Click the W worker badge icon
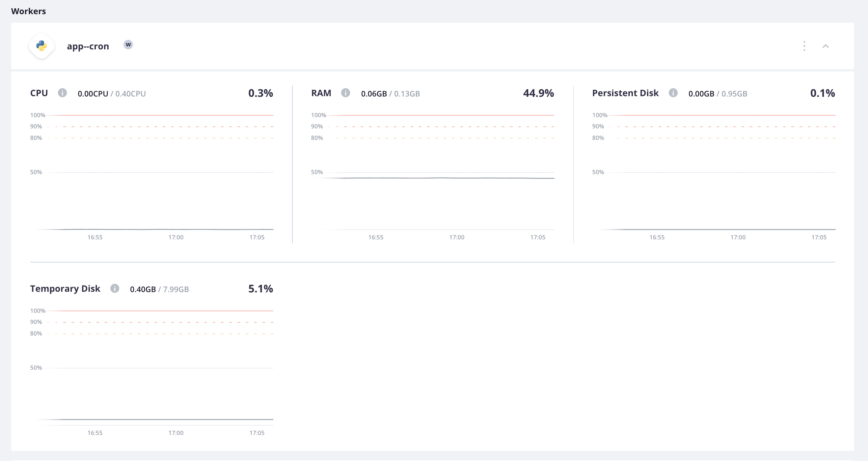Image resolution: width=868 pixels, height=461 pixels. (x=128, y=44)
